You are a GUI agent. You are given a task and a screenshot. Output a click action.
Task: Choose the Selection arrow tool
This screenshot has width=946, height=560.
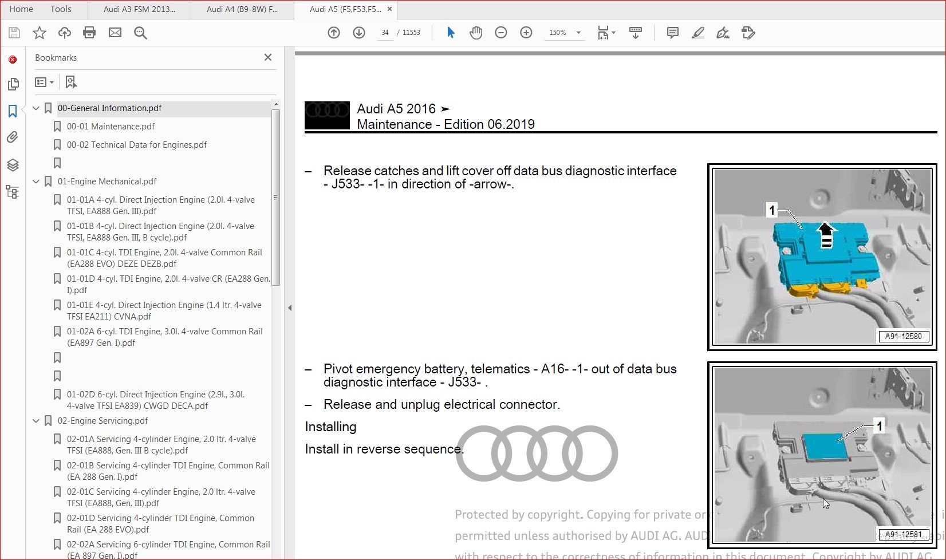tap(451, 33)
